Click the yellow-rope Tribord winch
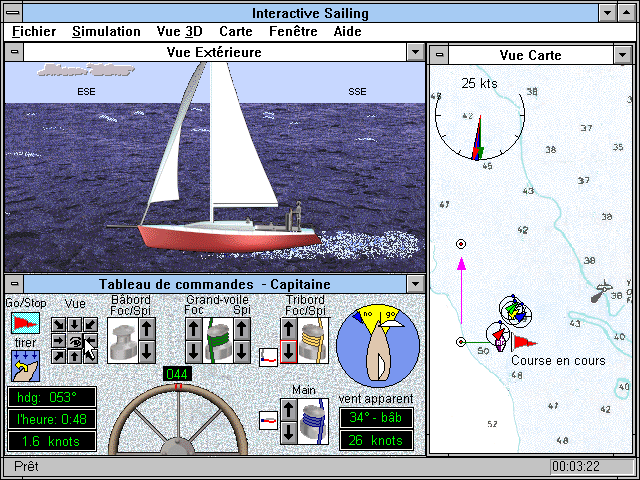Viewport: 640px width, 480px height. [313, 341]
